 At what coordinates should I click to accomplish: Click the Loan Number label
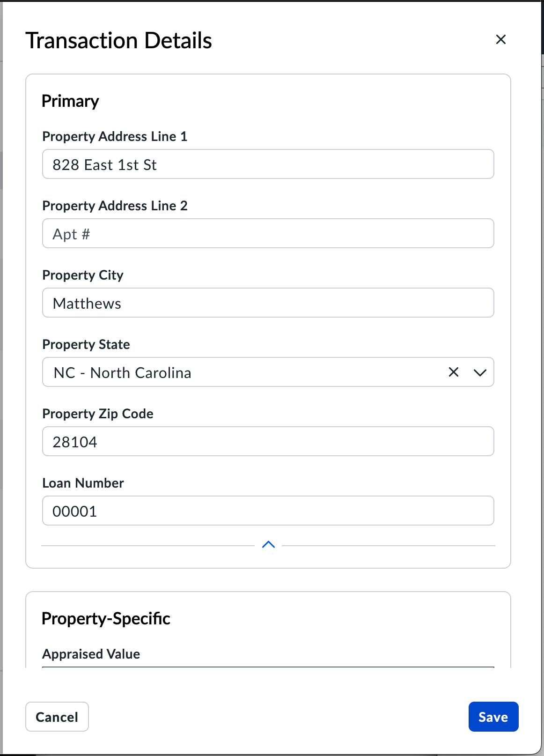point(83,483)
